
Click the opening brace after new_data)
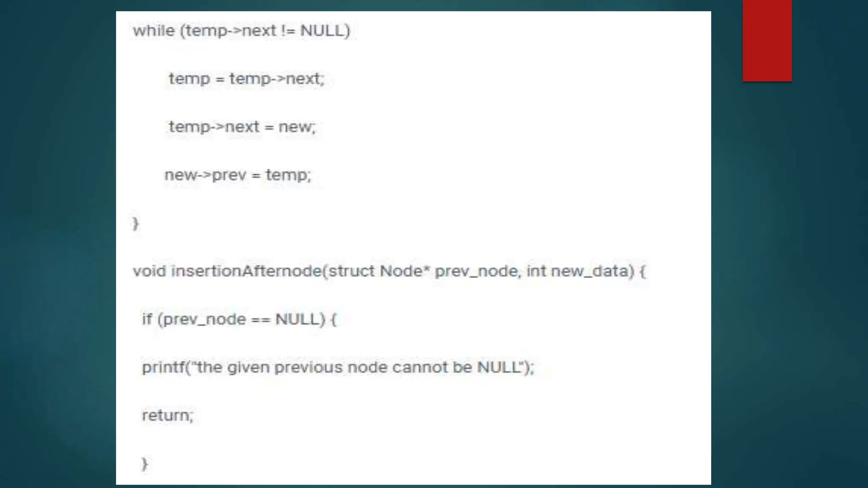click(643, 271)
